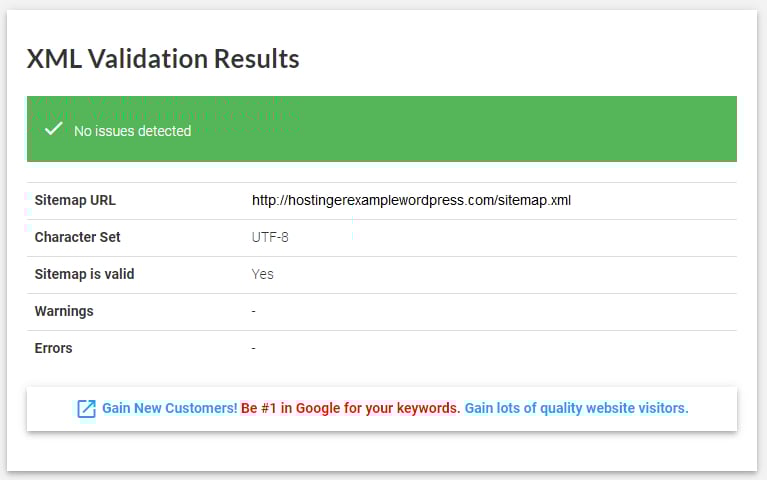Click the dash value beside Warnings
This screenshot has width=767, height=480.
pos(254,311)
